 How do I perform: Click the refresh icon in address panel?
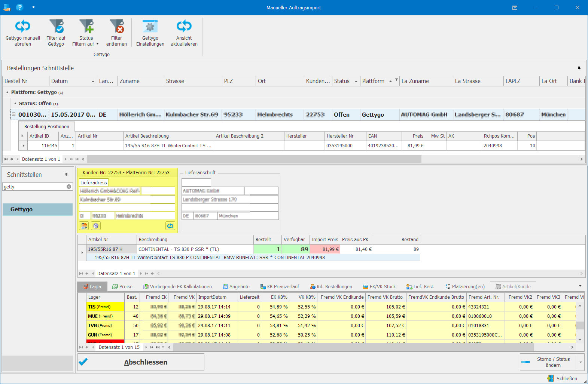pos(170,226)
